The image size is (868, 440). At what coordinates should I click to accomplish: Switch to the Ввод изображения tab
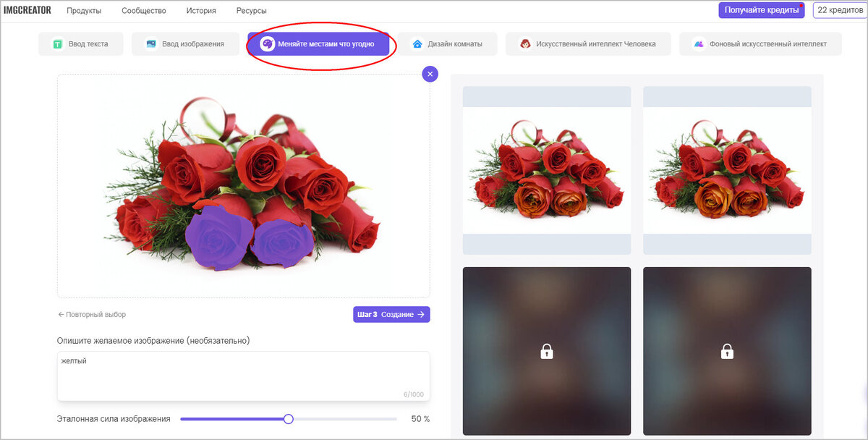[185, 44]
